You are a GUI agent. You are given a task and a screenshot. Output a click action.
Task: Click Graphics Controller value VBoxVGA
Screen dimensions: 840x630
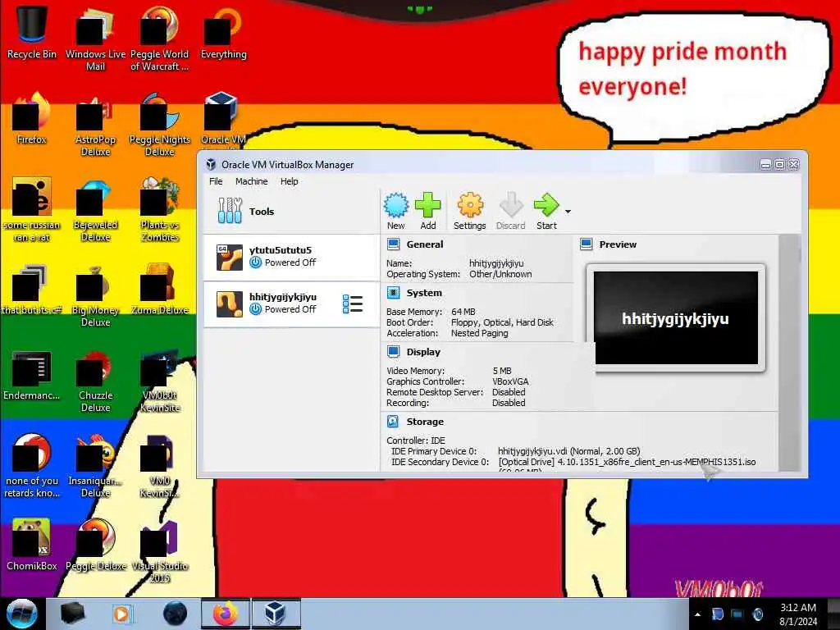coord(510,381)
